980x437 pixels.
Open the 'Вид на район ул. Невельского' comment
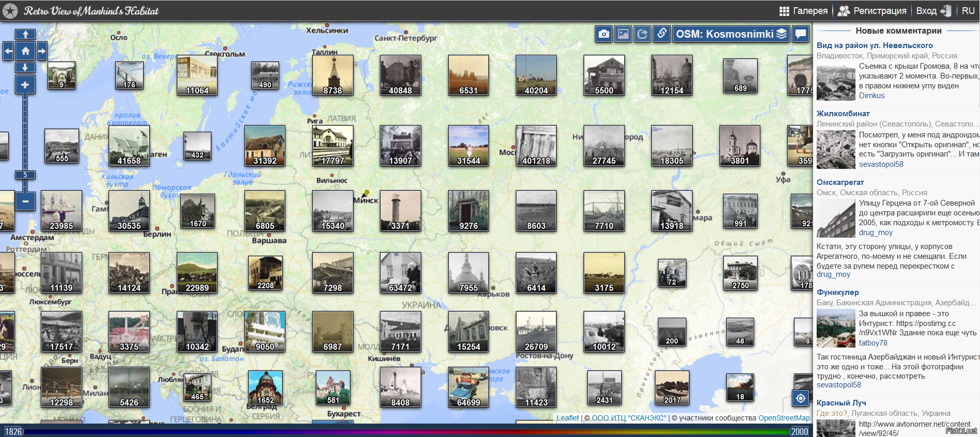(875, 45)
